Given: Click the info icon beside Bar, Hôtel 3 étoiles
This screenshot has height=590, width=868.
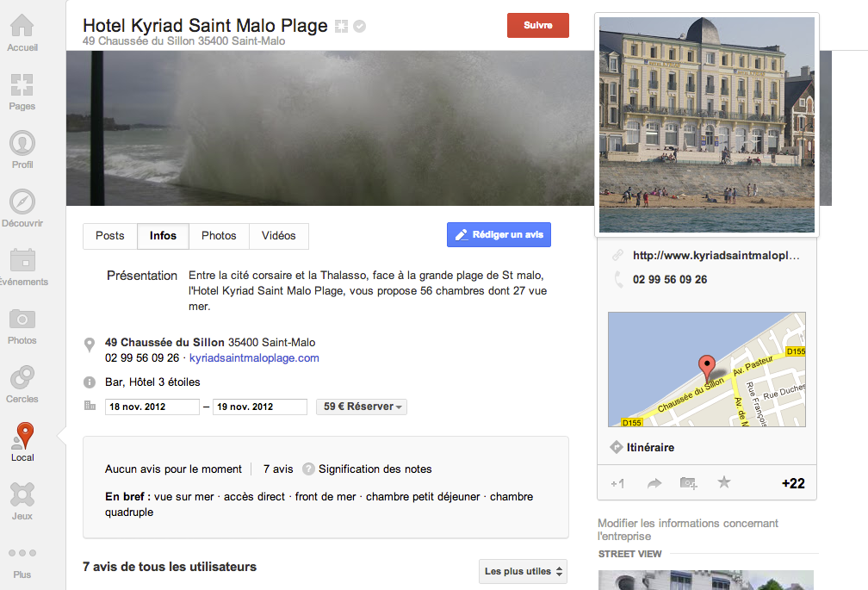Looking at the screenshot, I should click(90, 382).
